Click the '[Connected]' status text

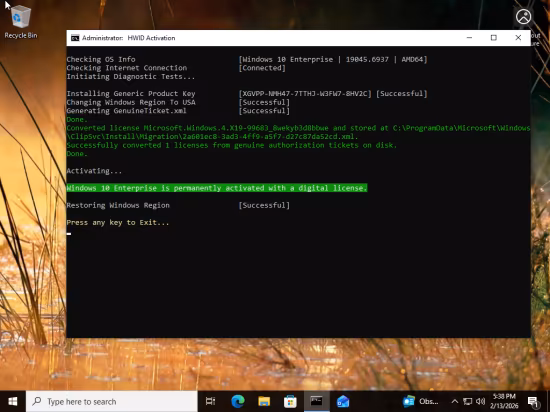[x=262, y=68]
